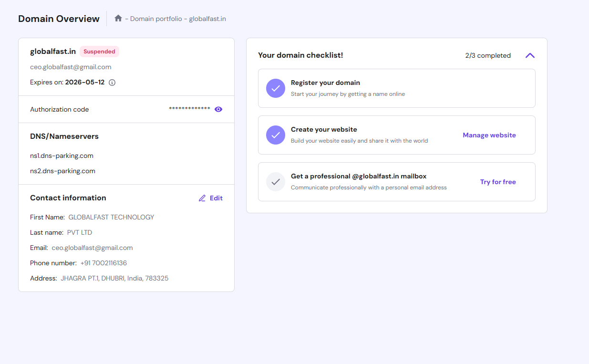
Task: Go to Domain portfolio in the breadcrumb
Action: pyautogui.click(x=156, y=19)
